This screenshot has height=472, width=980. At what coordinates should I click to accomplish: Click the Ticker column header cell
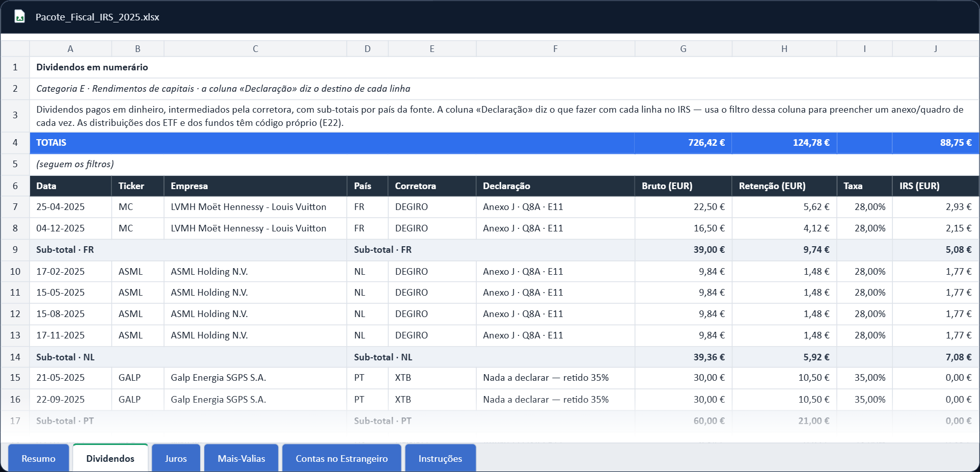[138, 186]
